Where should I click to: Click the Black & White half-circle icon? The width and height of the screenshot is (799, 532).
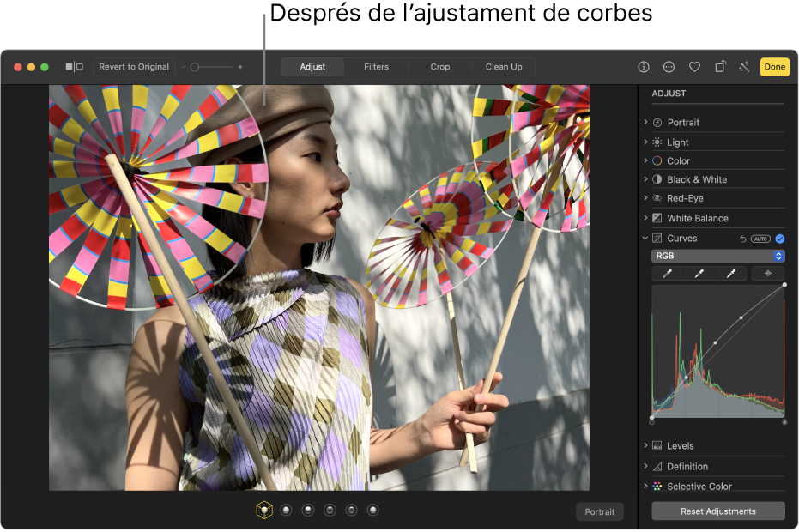tap(657, 179)
